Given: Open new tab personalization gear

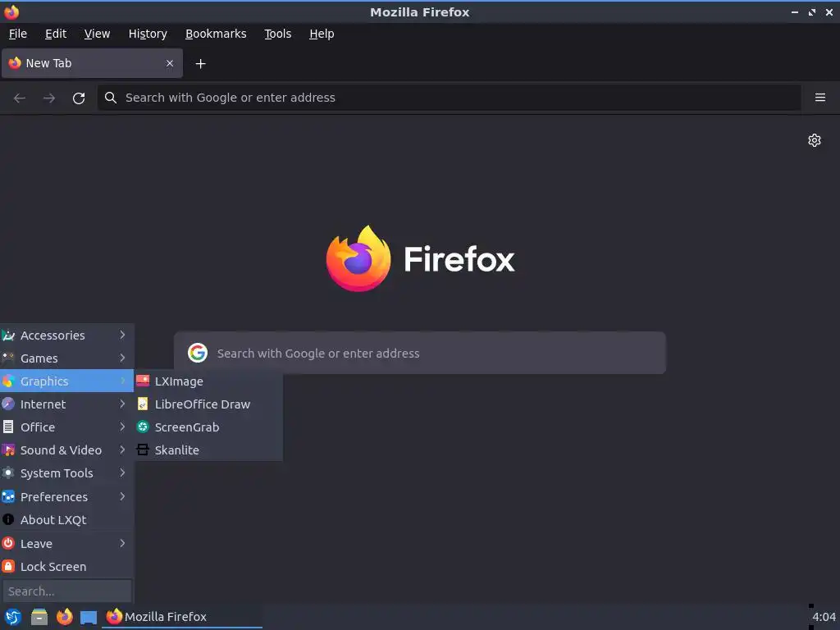Looking at the screenshot, I should tap(815, 140).
